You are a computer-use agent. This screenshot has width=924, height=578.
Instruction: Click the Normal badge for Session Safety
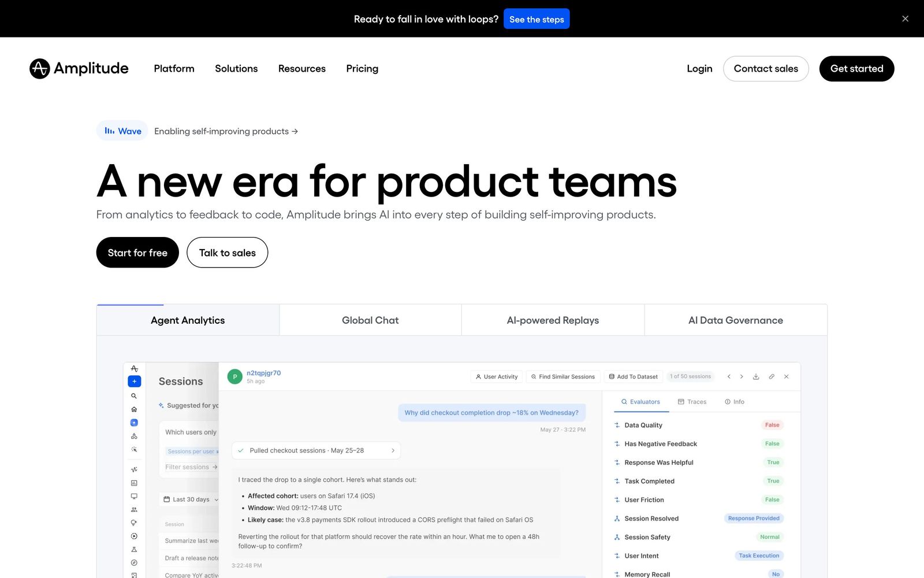(x=769, y=537)
